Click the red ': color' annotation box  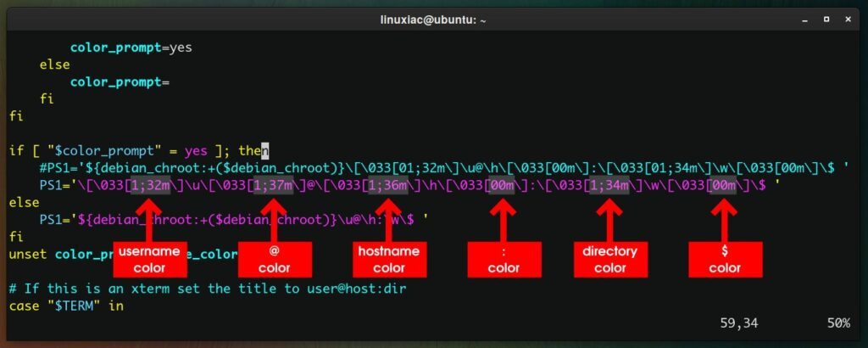click(504, 260)
